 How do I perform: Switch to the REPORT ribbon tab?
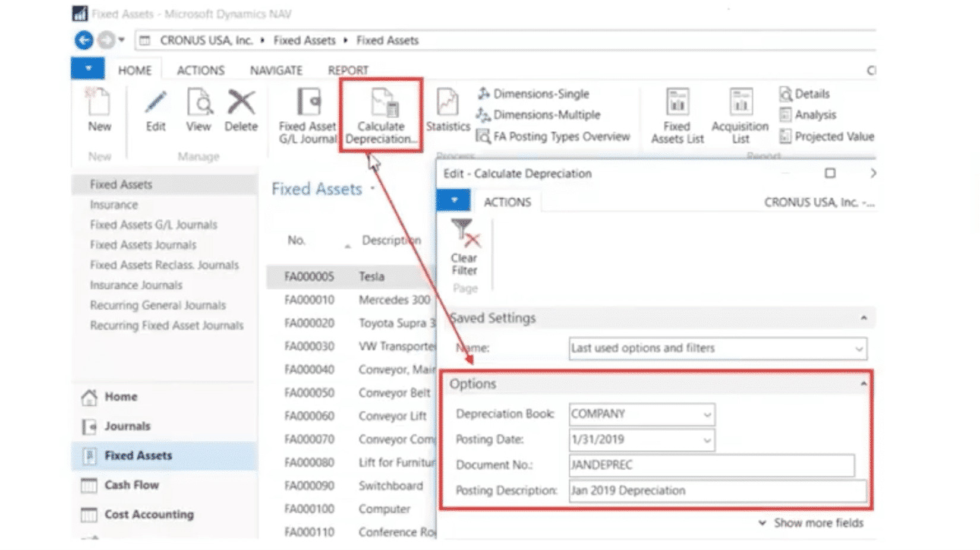coord(348,70)
